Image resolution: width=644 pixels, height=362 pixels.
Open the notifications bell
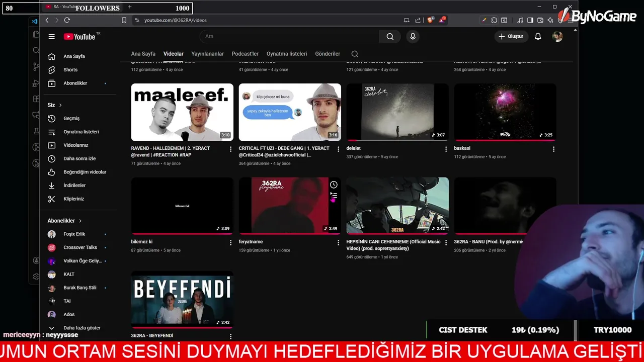[538, 37]
